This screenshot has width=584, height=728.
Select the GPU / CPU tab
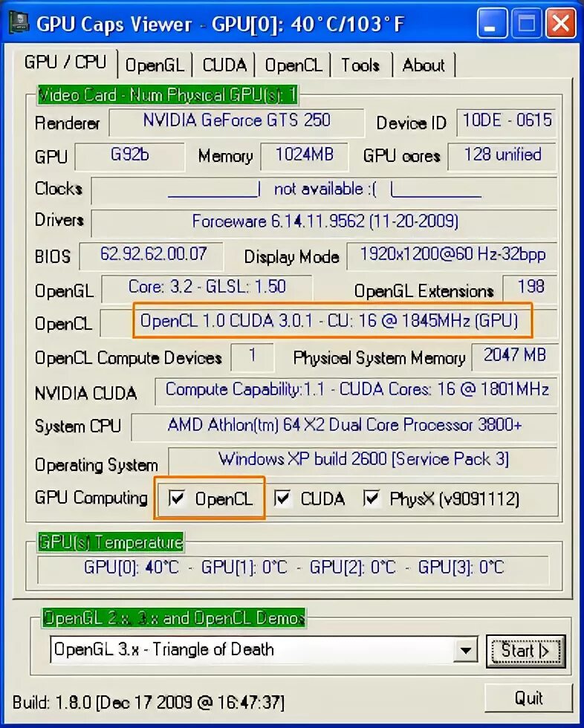[65, 62]
